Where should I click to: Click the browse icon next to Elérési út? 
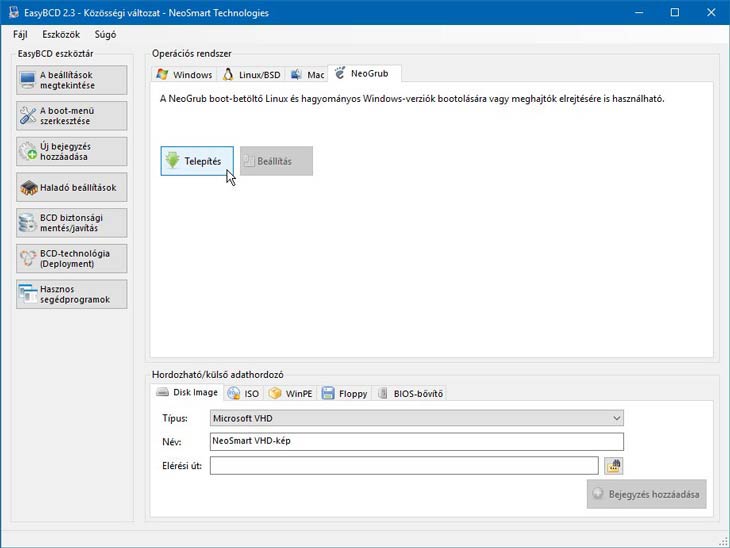tap(613, 465)
